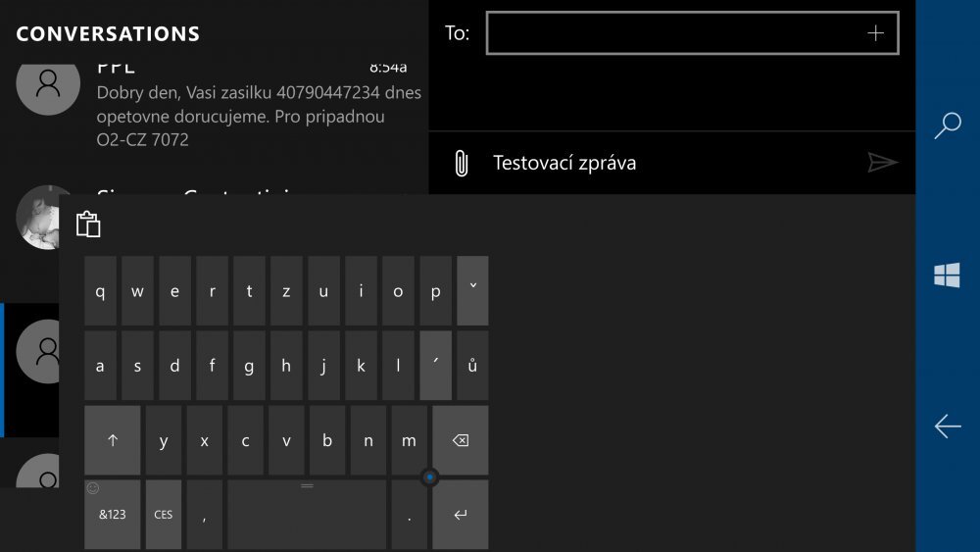Tap the t key
980x552 pixels.
[x=249, y=290]
